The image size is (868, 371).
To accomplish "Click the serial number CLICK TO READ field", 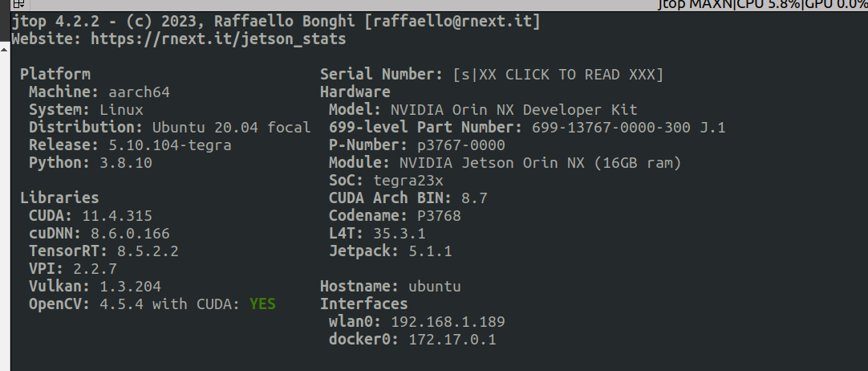I will tap(558, 74).
